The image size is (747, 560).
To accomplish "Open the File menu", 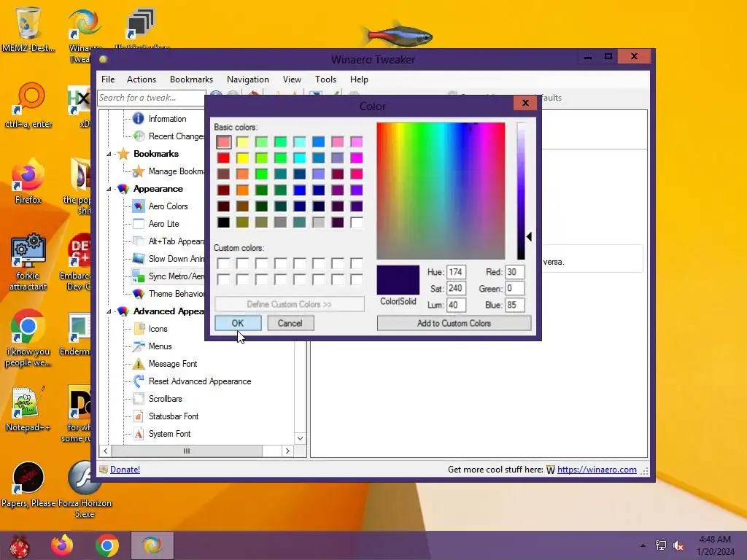I will click(x=108, y=79).
